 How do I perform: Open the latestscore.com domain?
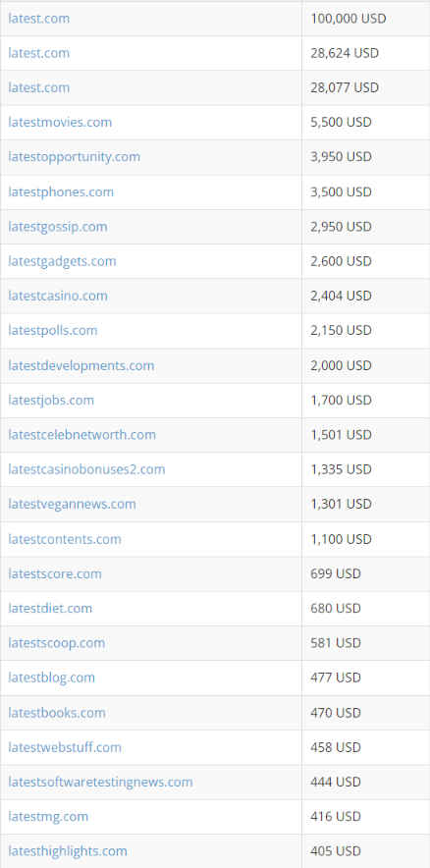pos(55,573)
